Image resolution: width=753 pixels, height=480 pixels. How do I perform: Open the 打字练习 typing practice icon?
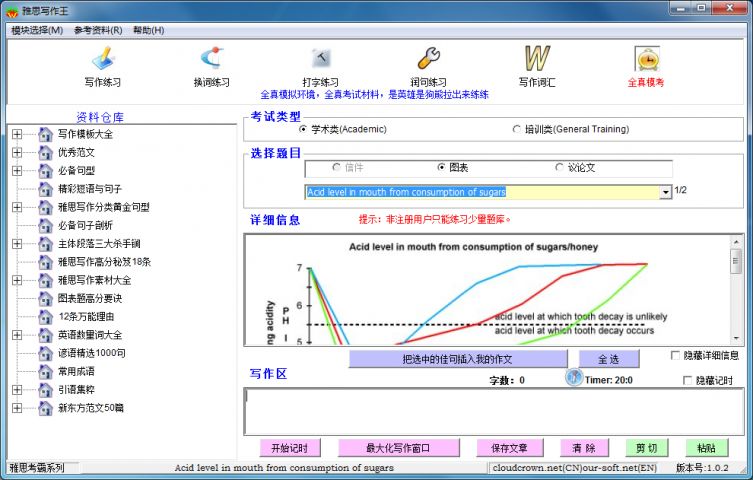320,58
